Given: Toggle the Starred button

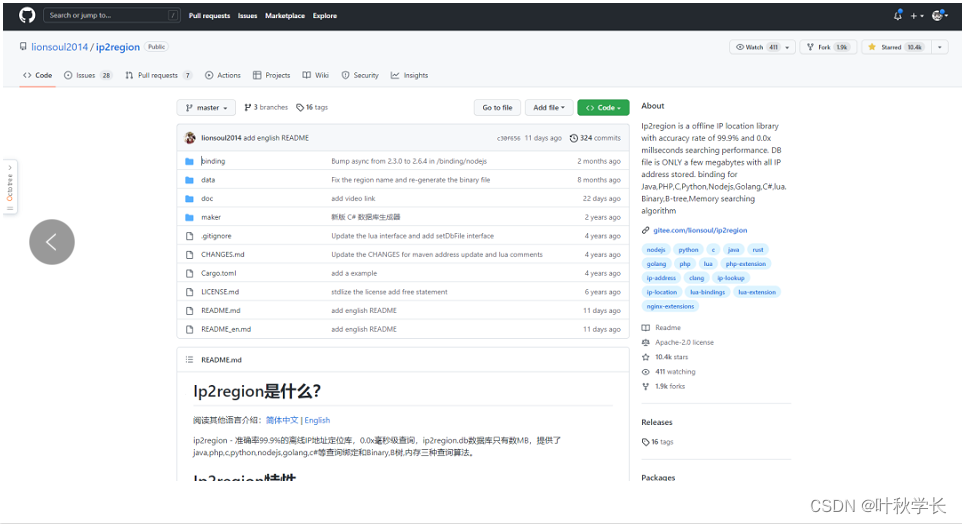Looking at the screenshot, I should [896, 47].
